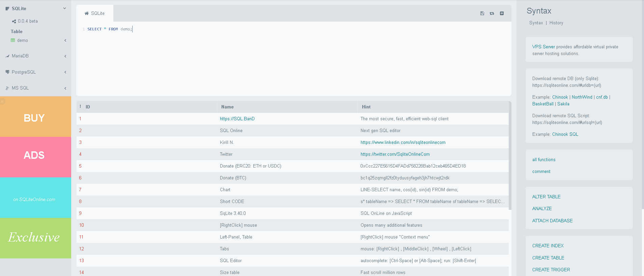Select the 'SqLite 3.40.0' cell
The height and width of the screenshot is (276, 644).
(287, 214)
